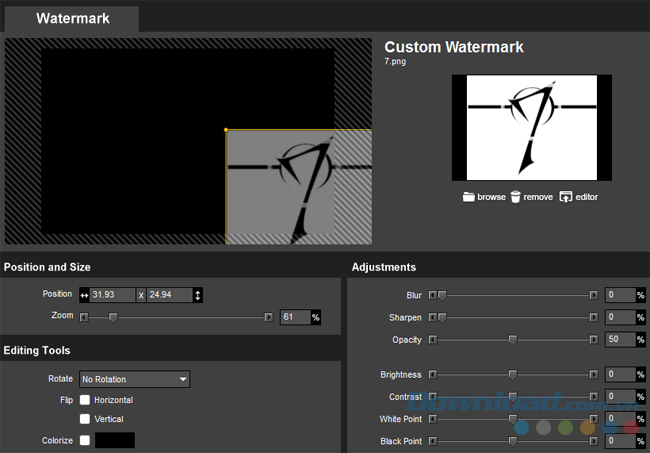Click the Opacity slider handle
The image size is (650, 453).
513,340
